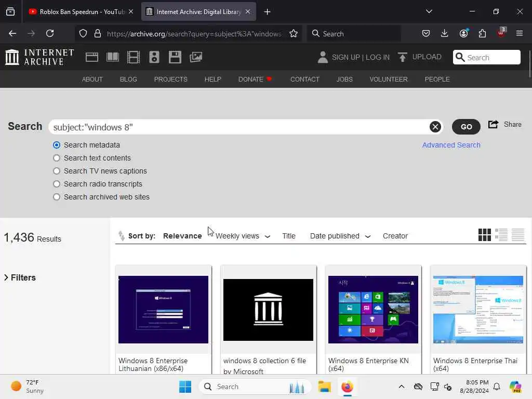Open the Firefox account icon

point(463,33)
